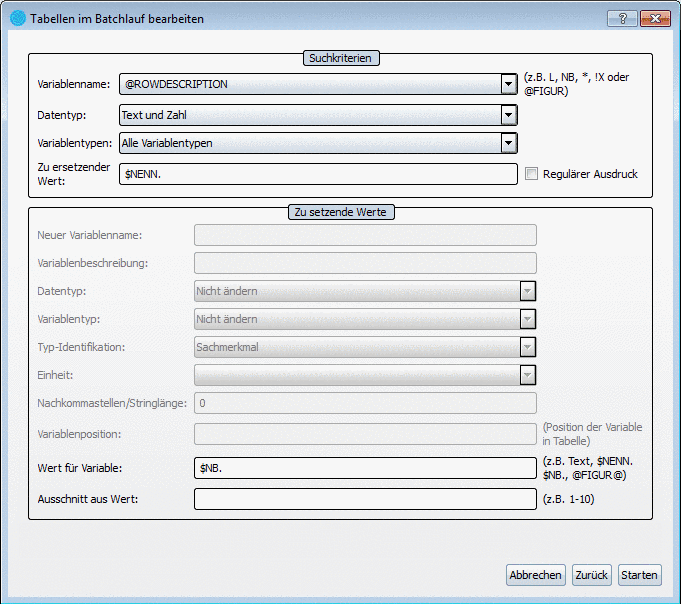The image size is (681, 604).
Task: Expand the Variablenname dropdown
Action: [x=509, y=85]
